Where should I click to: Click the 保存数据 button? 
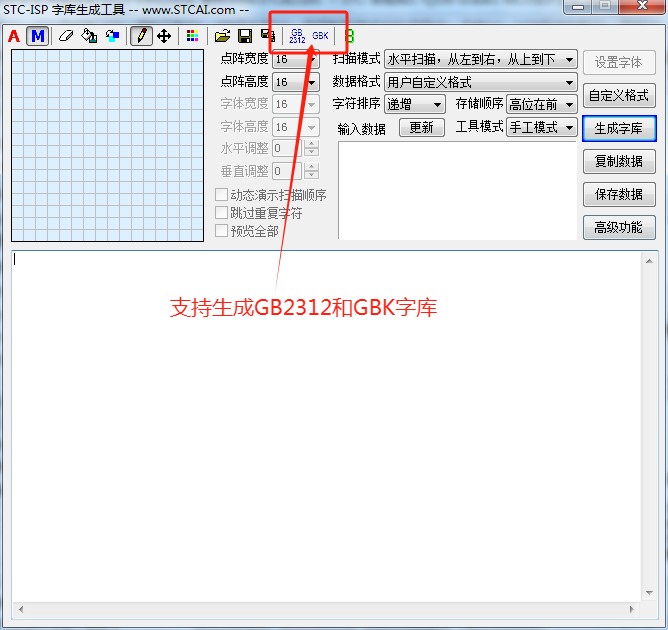[x=619, y=194]
